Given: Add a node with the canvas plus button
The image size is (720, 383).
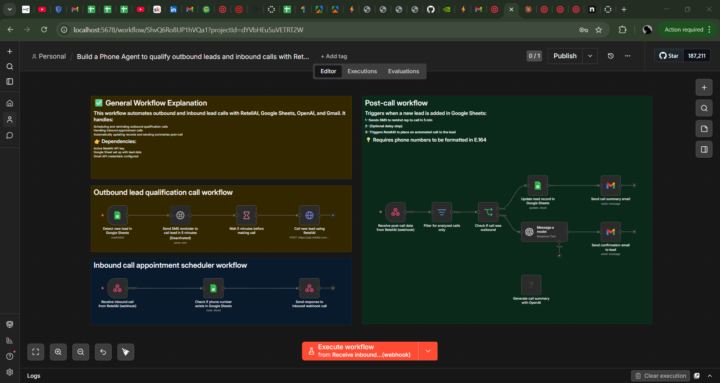Looking at the screenshot, I should tap(704, 87).
